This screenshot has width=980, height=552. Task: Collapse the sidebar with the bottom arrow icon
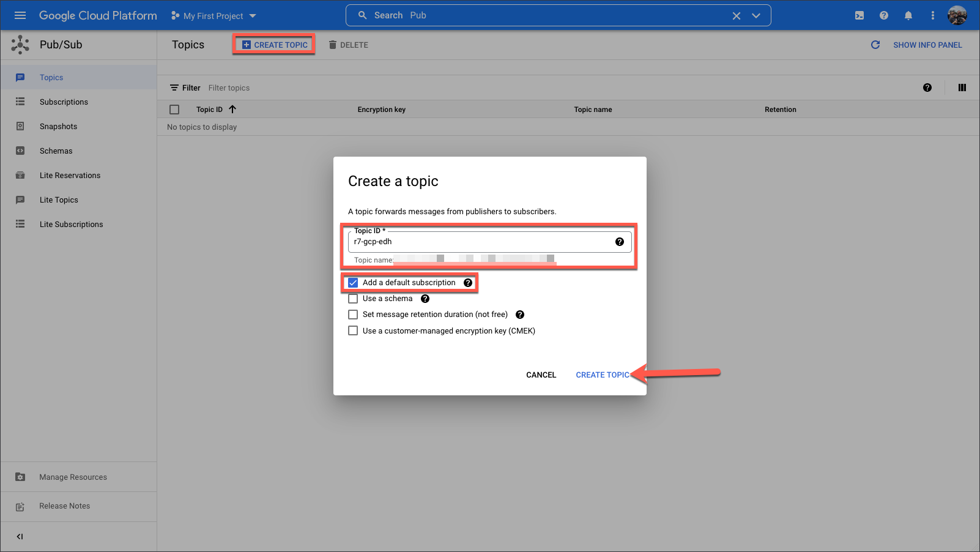(20, 537)
